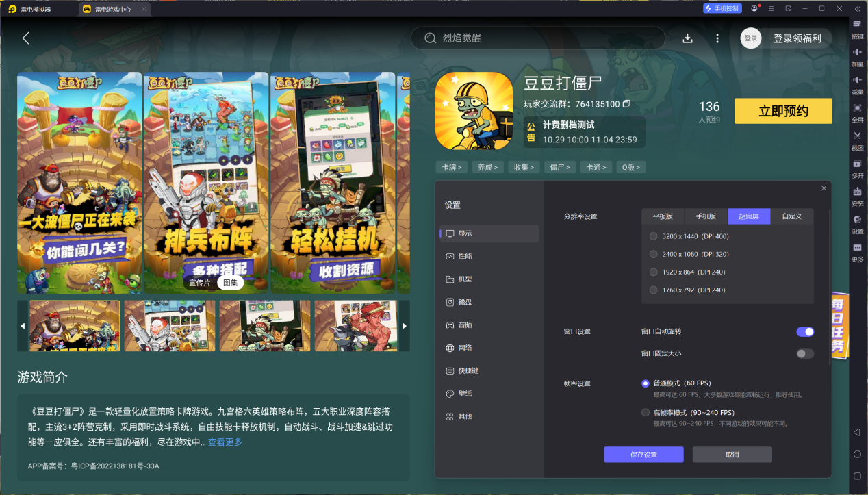Viewport: 868px width, 495px height.
Task: Enable the fixed window size (窗口固定大小) switch
Action: (x=804, y=353)
